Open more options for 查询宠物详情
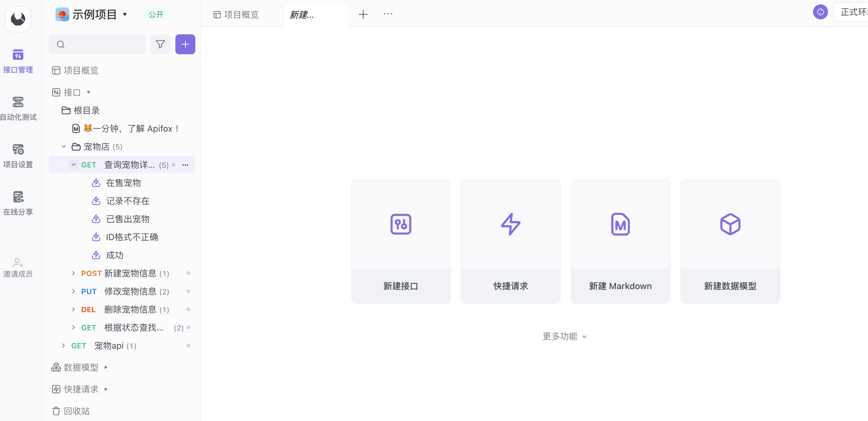868x421 pixels. point(185,165)
